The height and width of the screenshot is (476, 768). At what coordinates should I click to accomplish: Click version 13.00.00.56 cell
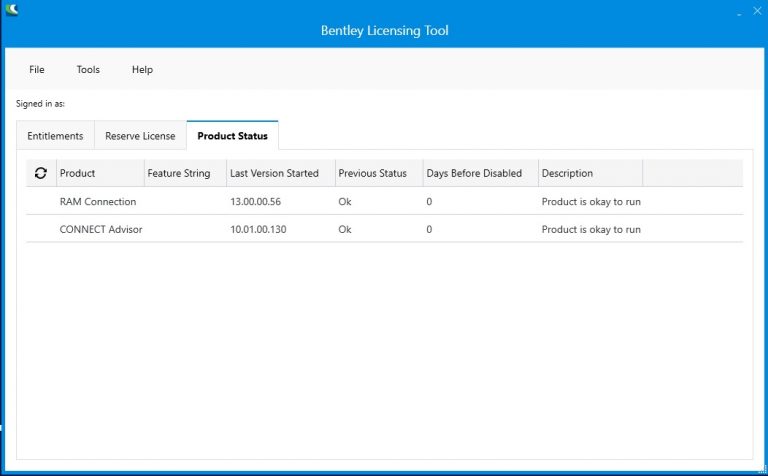click(x=255, y=201)
